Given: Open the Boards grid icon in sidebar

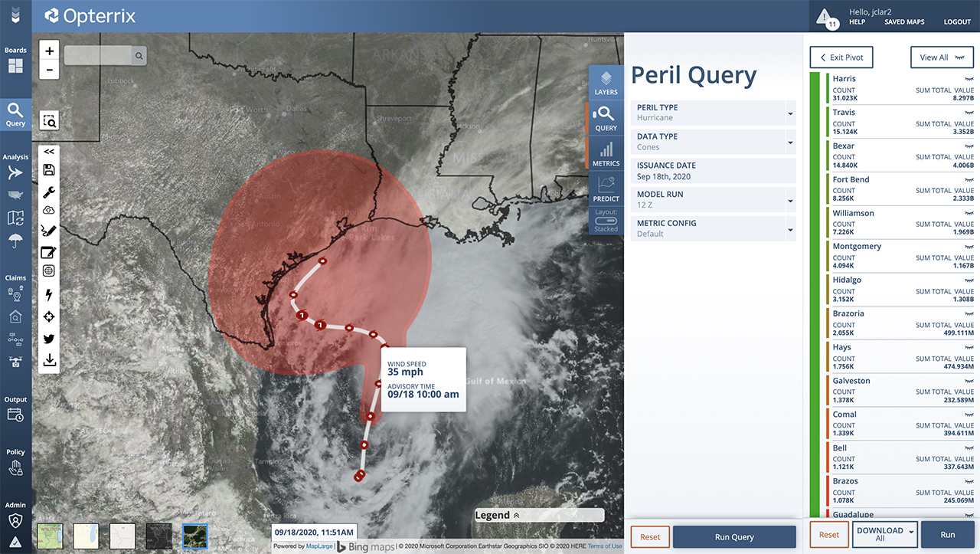Looking at the screenshot, I should pos(15,66).
